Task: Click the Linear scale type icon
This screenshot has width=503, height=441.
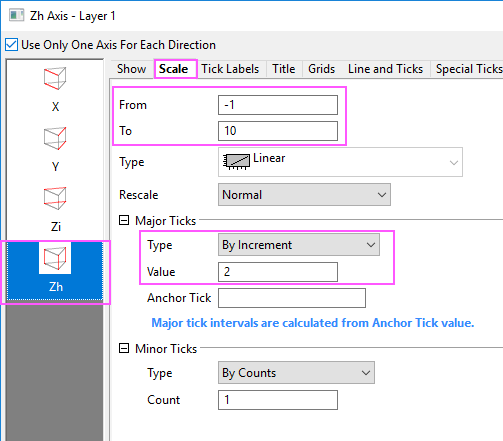Action: pos(236,161)
